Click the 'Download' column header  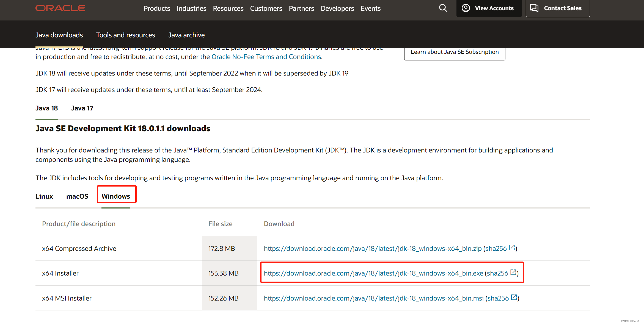tap(279, 224)
